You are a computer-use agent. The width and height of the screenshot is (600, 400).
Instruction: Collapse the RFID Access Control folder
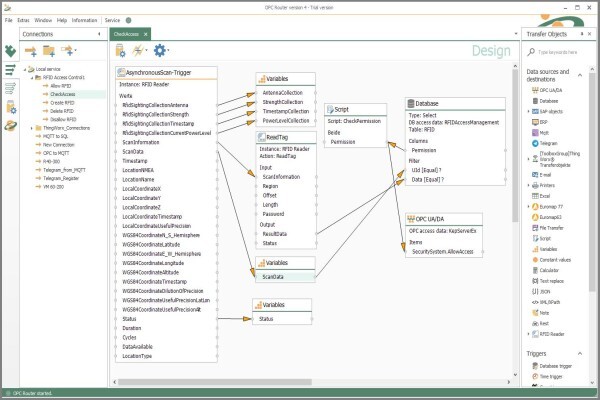(32, 78)
